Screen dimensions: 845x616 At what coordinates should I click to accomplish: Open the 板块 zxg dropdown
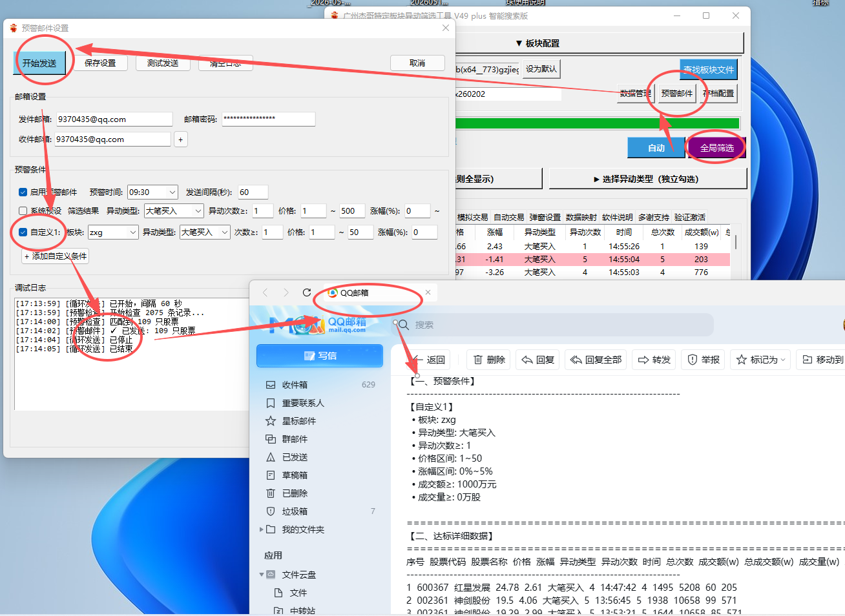click(113, 232)
